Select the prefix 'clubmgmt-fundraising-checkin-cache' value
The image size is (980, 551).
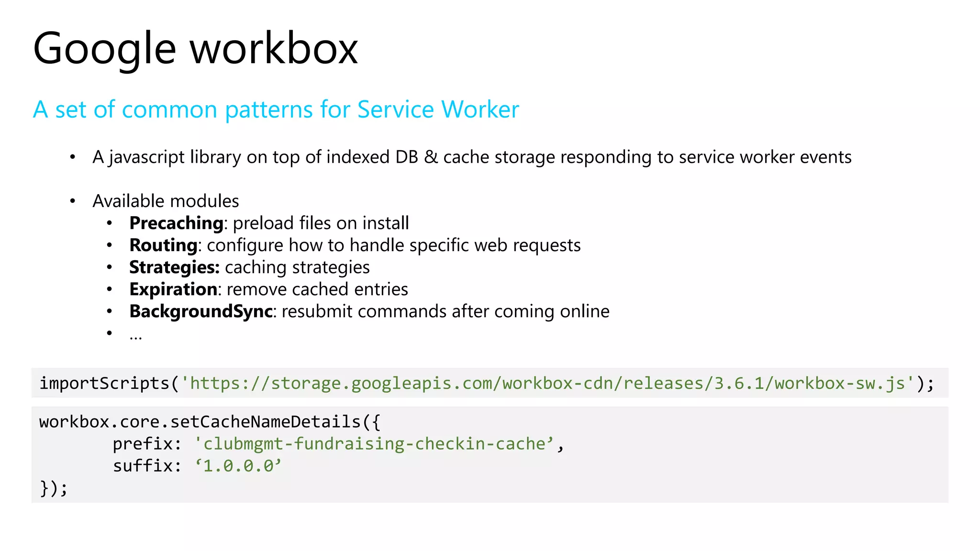point(374,444)
